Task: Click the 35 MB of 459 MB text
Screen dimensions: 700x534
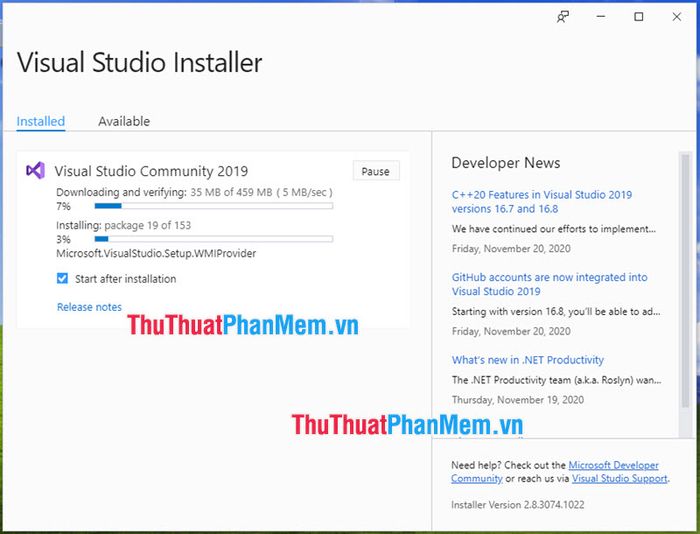Action: click(x=231, y=192)
